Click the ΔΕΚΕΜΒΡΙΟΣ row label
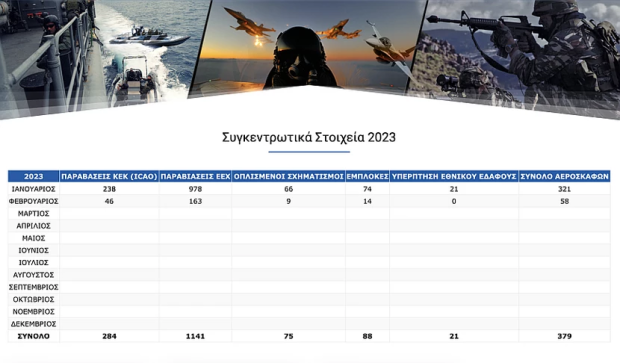 34,324
